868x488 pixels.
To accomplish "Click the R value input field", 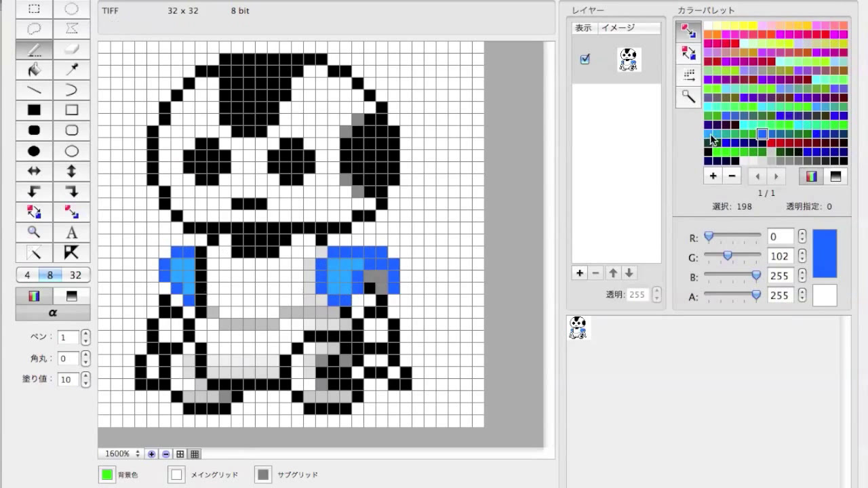I will coord(781,237).
